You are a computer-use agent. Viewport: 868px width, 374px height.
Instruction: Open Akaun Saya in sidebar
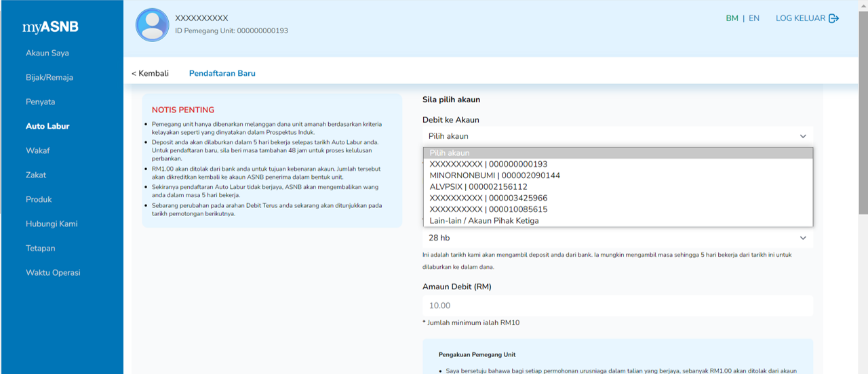tap(47, 53)
